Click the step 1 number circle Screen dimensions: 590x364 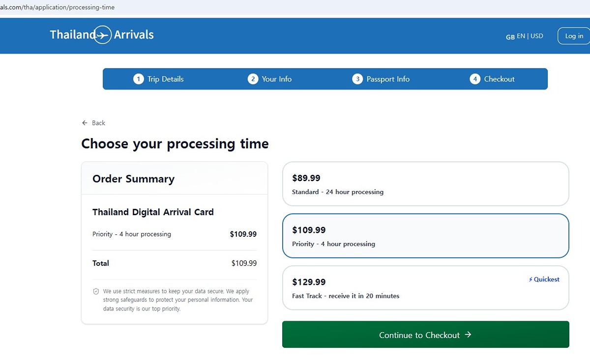coord(139,79)
